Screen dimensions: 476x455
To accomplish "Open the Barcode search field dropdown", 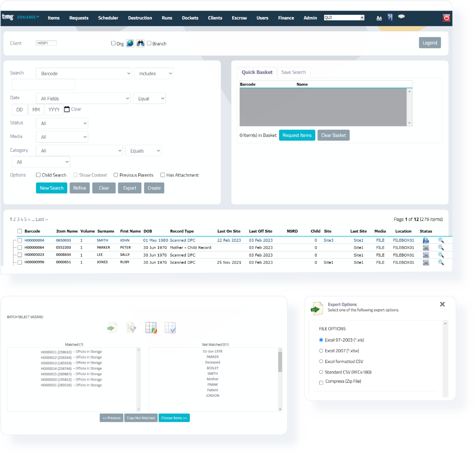I will tap(84, 73).
